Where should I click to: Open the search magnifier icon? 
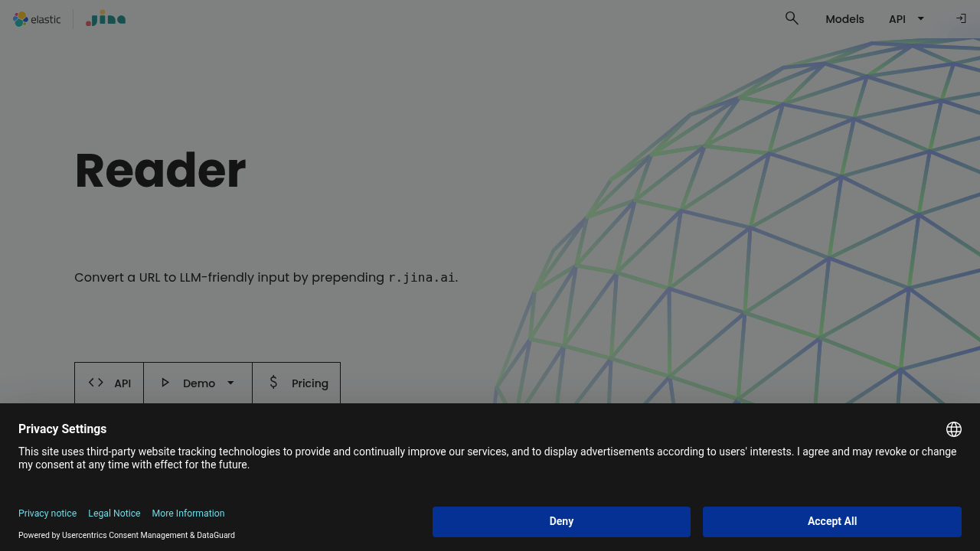coord(792,18)
